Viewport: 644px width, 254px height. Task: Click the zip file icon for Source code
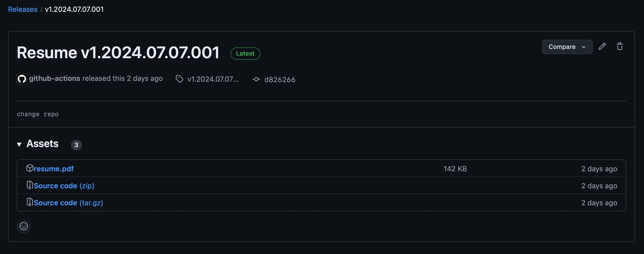[29, 185]
